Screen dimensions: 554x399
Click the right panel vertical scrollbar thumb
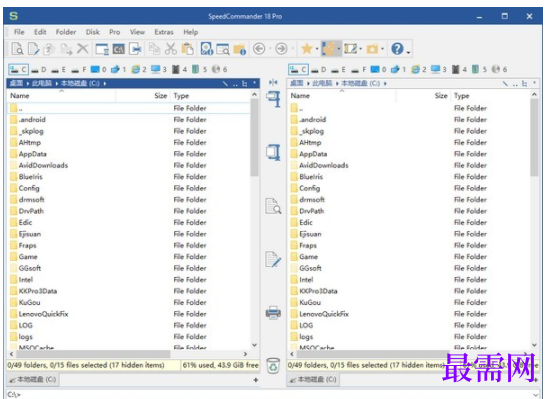[x=534, y=137]
